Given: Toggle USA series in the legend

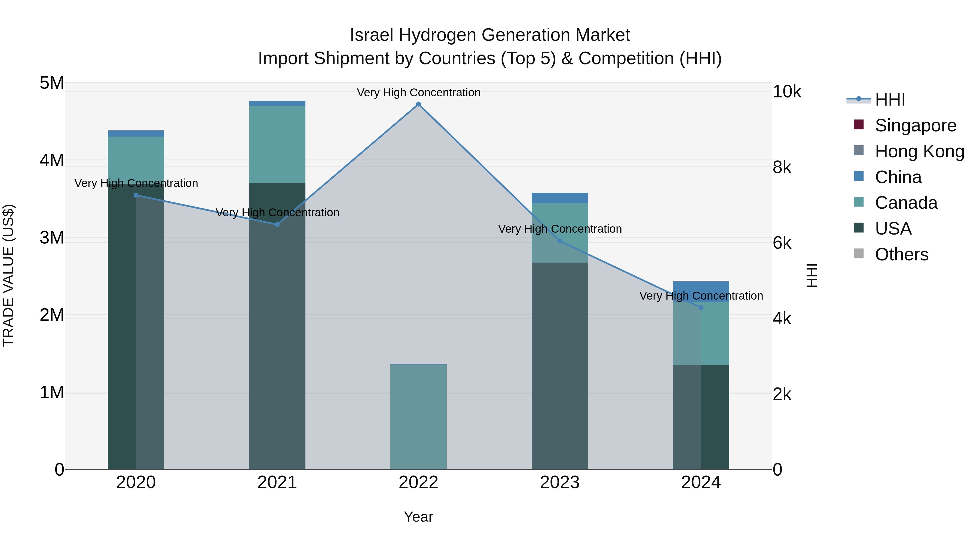Looking at the screenshot, I should click(883, 229).
